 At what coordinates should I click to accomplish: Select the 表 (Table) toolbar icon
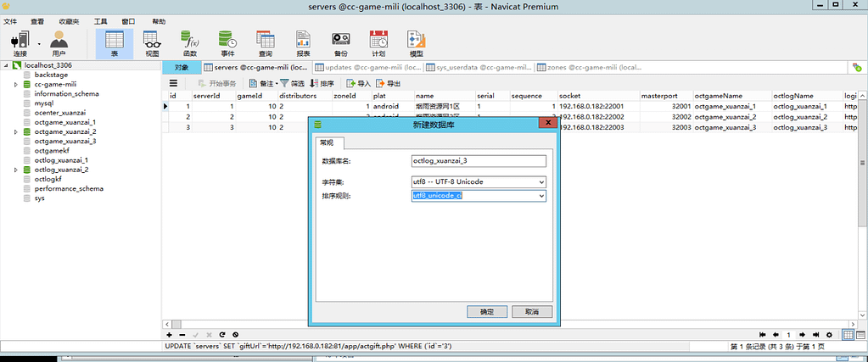click(115, 44)
